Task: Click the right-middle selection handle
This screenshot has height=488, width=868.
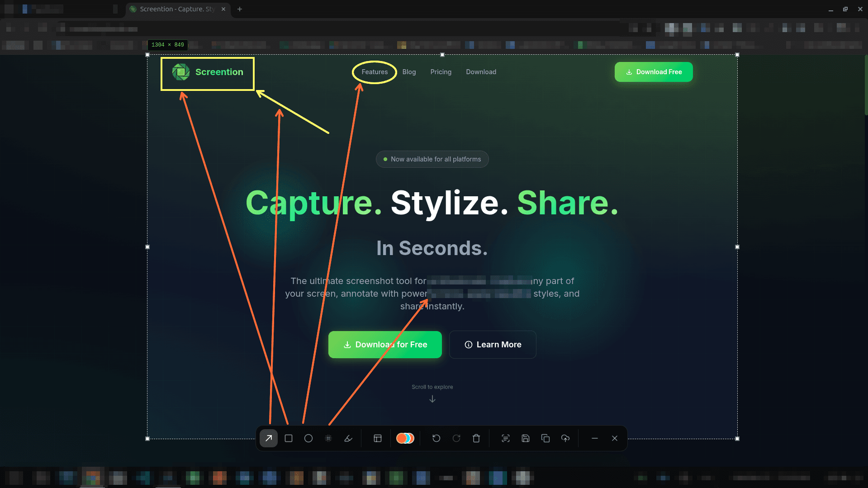Action: pyautogui.click(x=737, y=247)
